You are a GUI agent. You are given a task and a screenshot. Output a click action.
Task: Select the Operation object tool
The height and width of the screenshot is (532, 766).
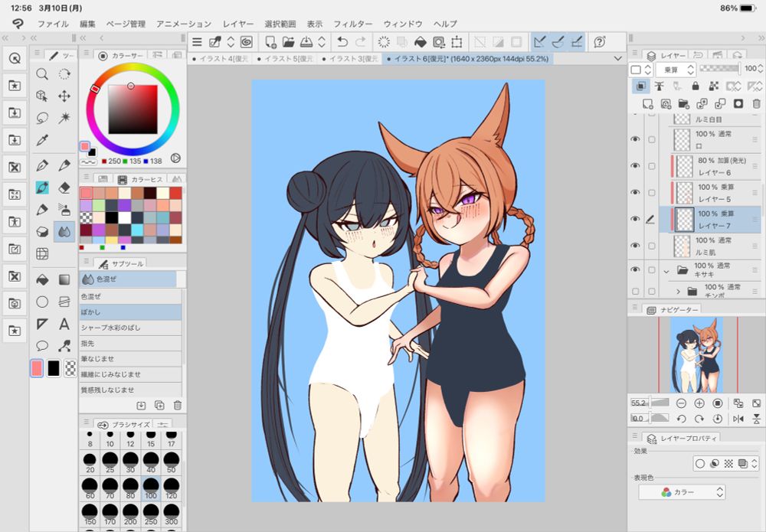pyautogui.click(x=42, y=96)
